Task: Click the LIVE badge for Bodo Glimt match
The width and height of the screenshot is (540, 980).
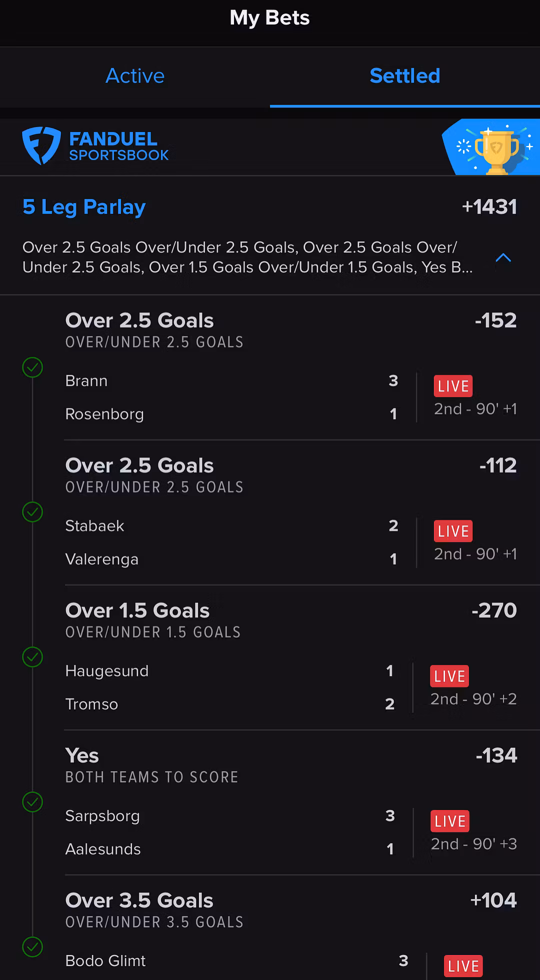Action: click(x=463, y=966)
